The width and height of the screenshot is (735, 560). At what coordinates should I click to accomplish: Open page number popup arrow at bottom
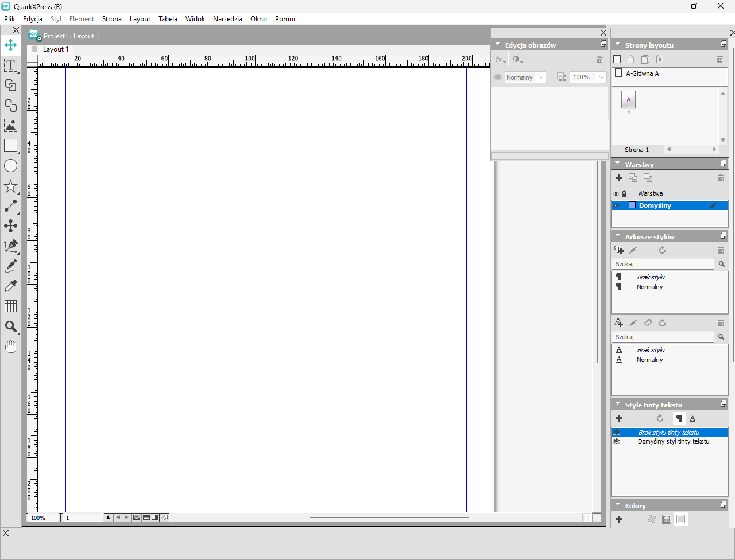pos(108,518)
